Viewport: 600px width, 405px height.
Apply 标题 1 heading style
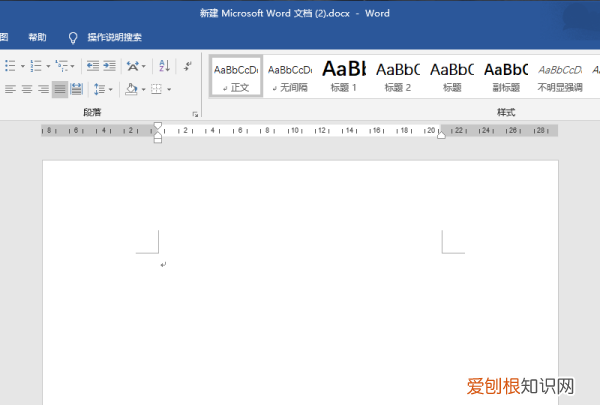point(344,77)
